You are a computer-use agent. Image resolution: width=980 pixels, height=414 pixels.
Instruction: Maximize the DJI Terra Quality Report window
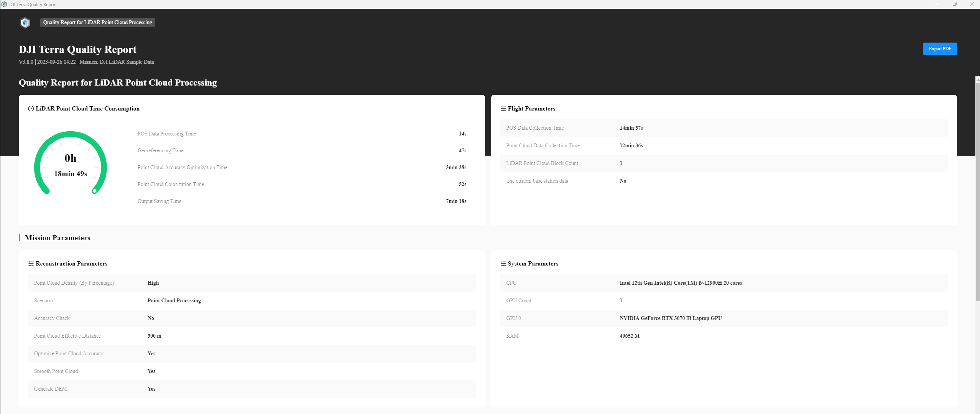pos(955,4)
